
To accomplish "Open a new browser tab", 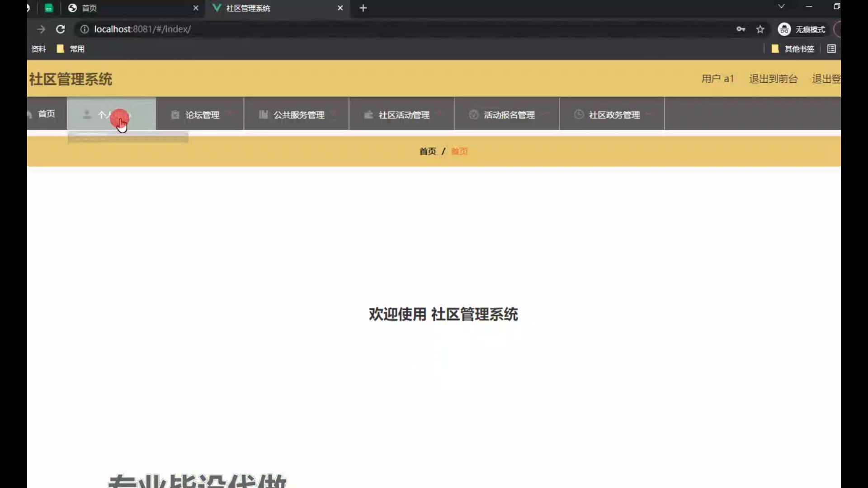I will [x=363, y=8].
